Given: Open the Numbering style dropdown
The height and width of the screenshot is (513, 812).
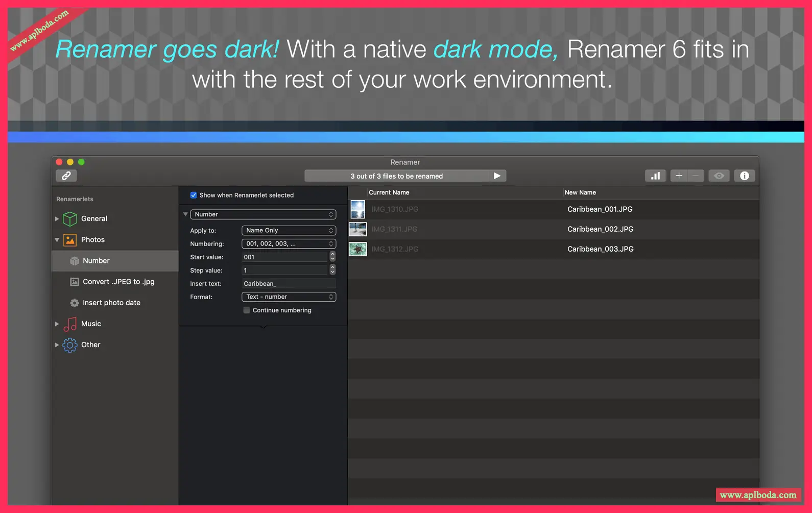Looking at the screenshot, I should 289,244.
